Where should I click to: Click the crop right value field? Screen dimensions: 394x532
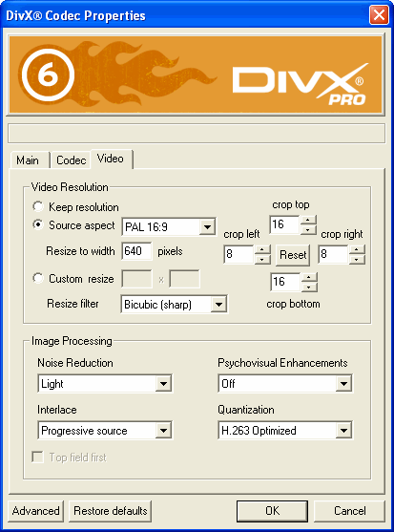tap(333, 254)
